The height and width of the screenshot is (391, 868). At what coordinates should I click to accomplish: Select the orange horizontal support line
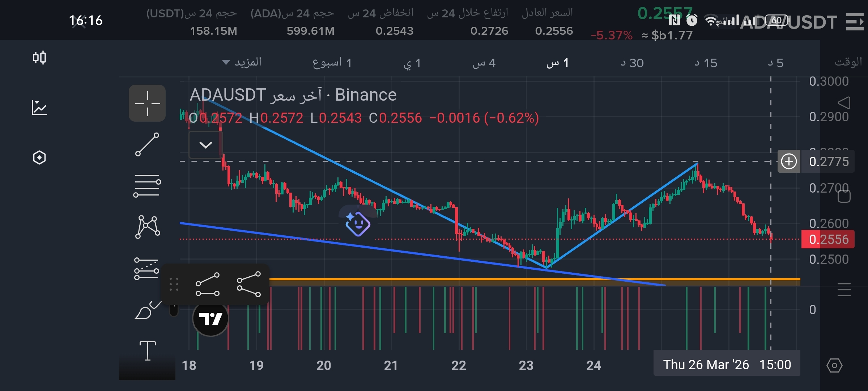pyautogui.click(x=535, y=279)
